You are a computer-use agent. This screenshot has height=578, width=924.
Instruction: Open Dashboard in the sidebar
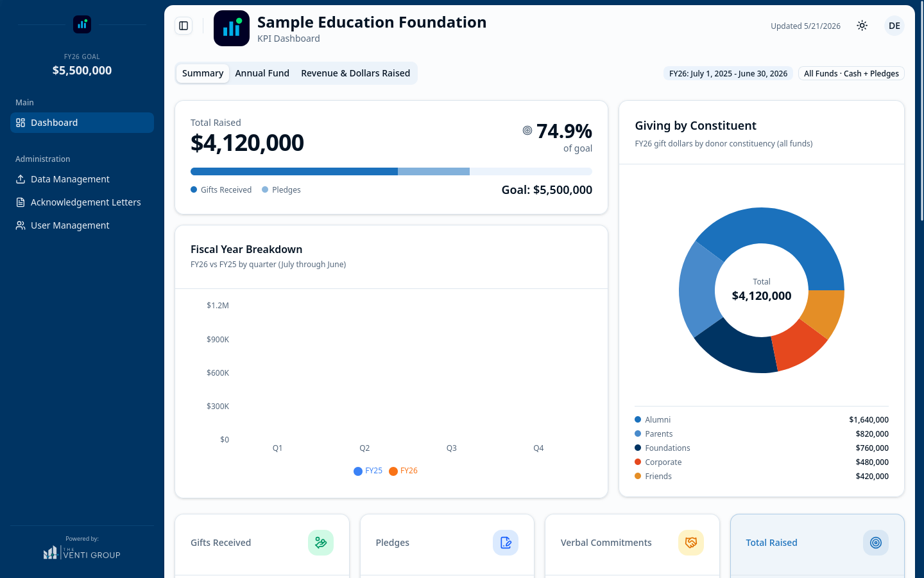(82, 123)
